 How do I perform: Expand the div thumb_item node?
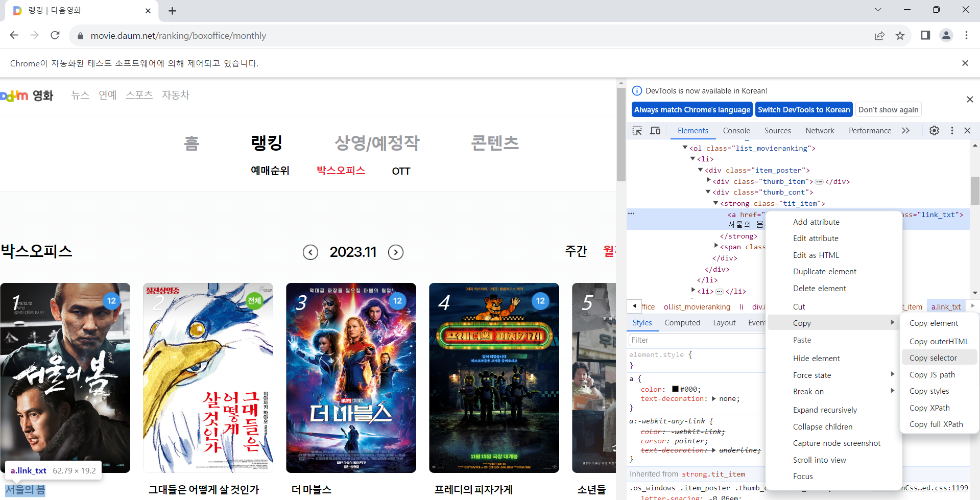[x=708, y=180]
